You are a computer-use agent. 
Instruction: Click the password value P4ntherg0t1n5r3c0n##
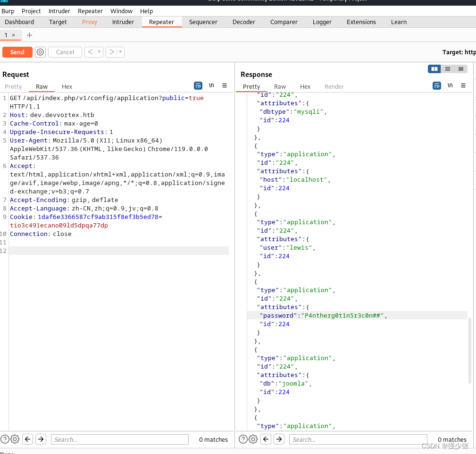coord(342,316)
